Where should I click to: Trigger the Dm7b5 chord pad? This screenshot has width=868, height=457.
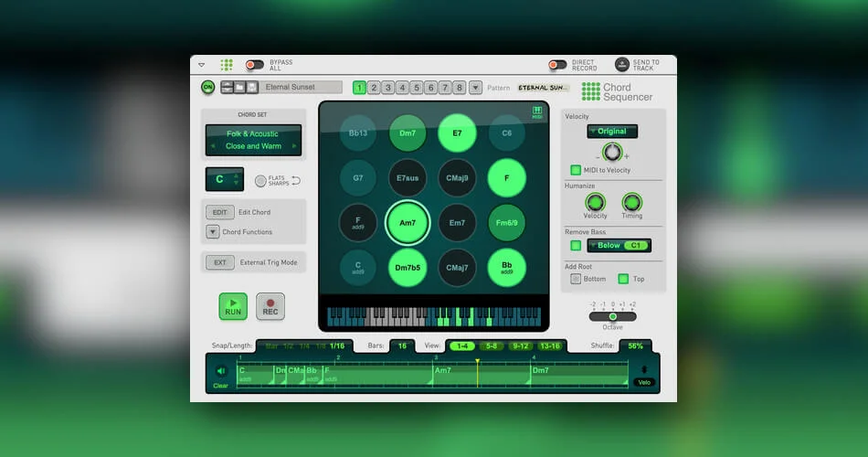pos(408,268)
